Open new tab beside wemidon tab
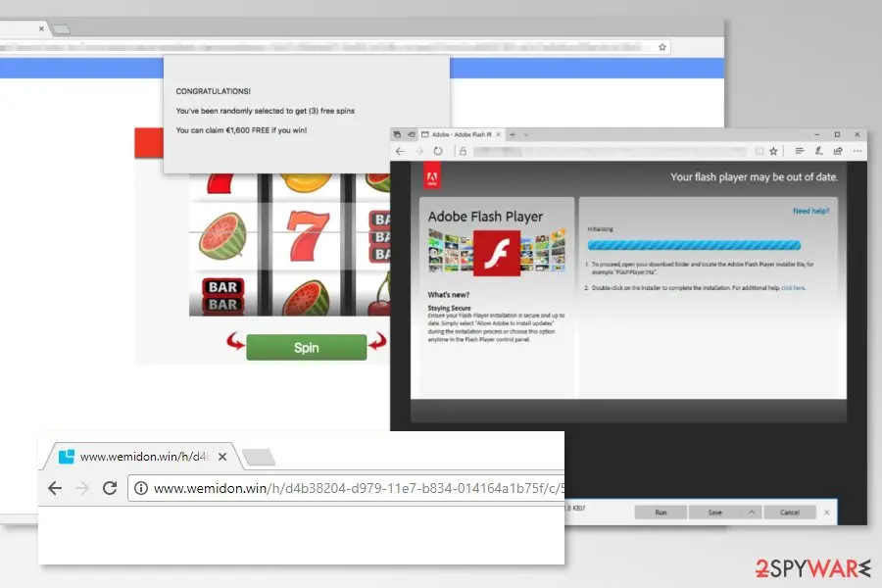Screen dimensions: 882x588 (260, 458)
